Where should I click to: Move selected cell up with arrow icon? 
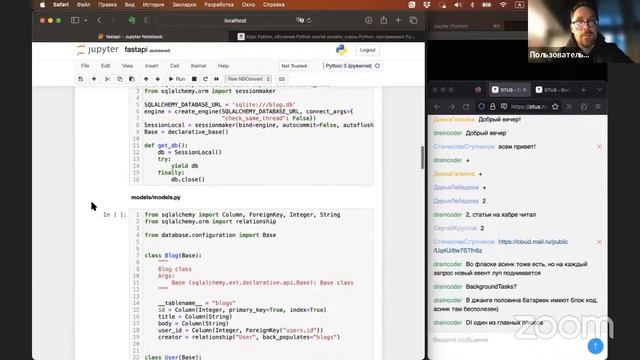146,79
